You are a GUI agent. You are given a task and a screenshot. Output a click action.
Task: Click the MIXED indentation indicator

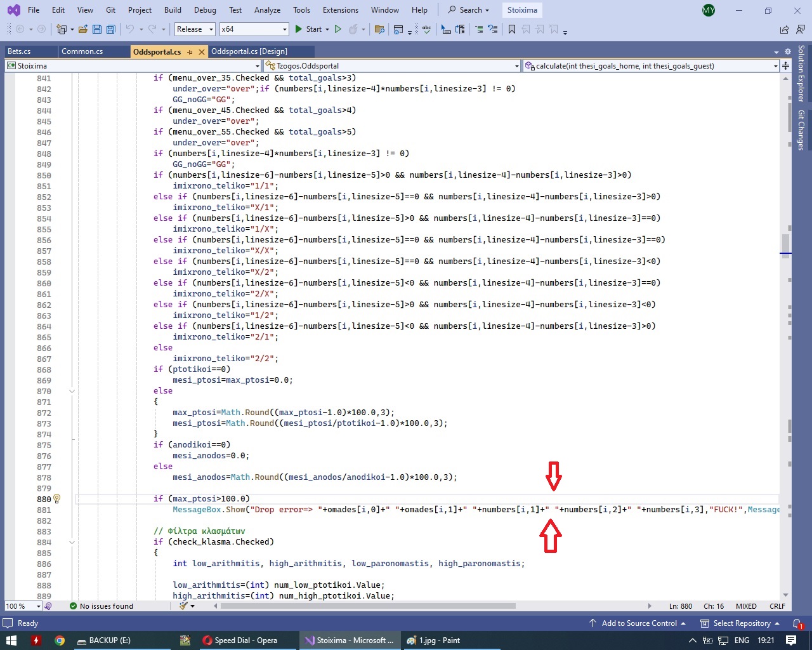(746, 606)
